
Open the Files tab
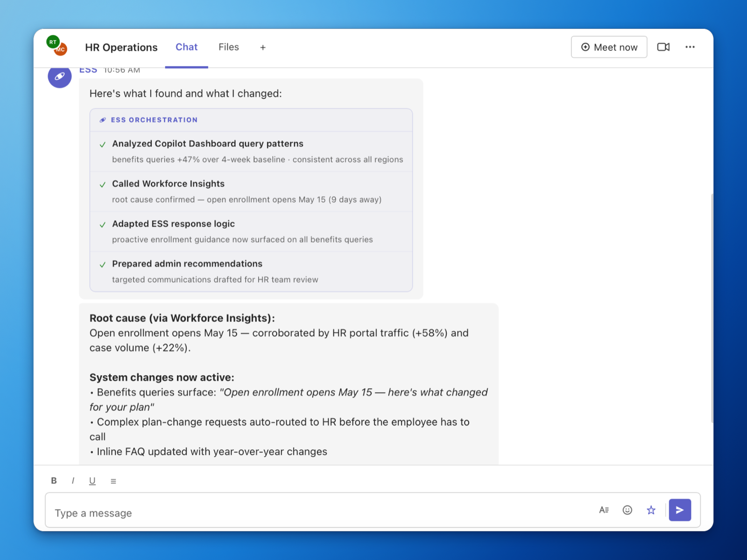pos(228,47)
